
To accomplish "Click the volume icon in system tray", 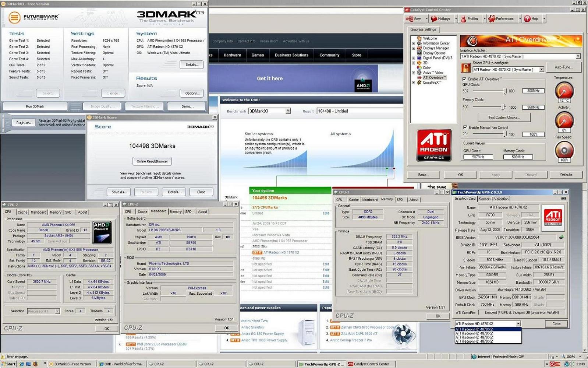I will (x=571, y=364).
